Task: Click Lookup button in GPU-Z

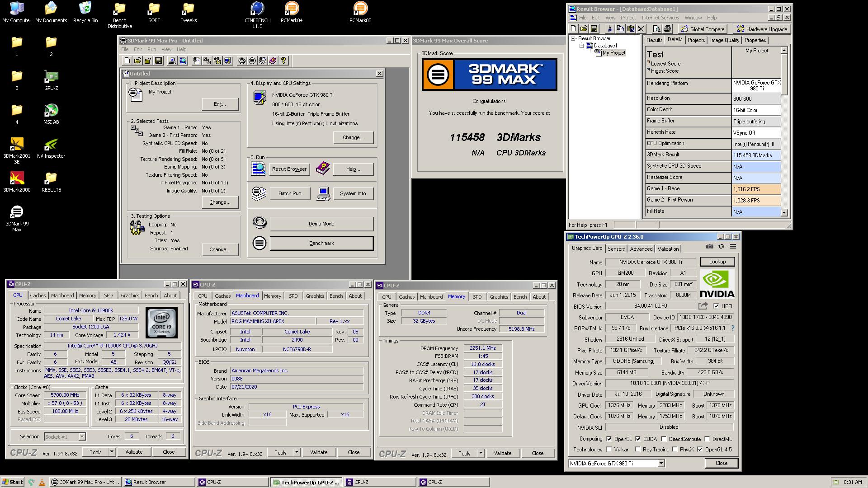Action: pyautogui.click(x=717, y=262)
